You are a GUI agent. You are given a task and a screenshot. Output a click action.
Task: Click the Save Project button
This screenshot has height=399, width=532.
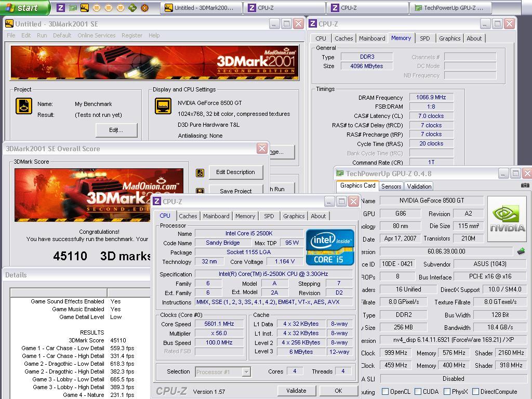click(x=236, y=190)
